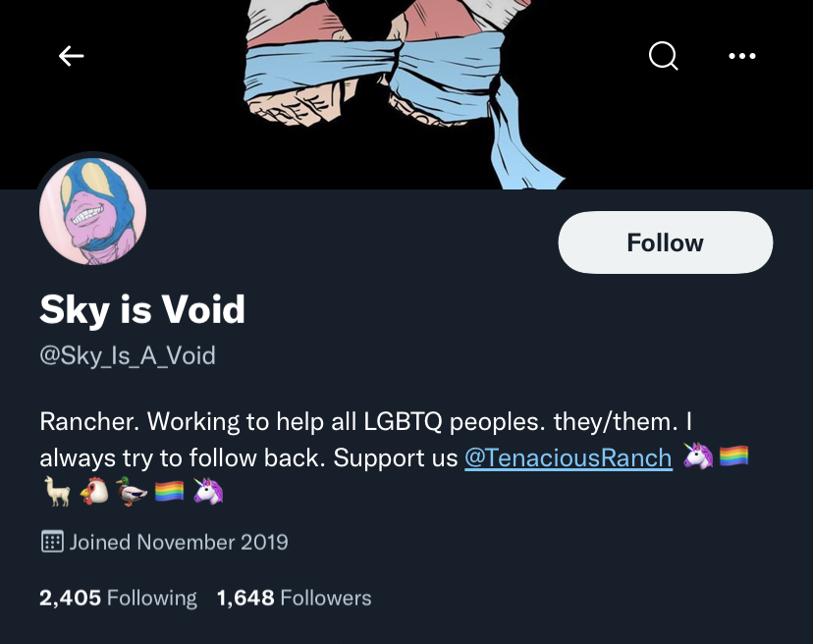Viewport: 813px width, 644px height.
Task: Open the search magnifier icon
Action: click(663, 56)
